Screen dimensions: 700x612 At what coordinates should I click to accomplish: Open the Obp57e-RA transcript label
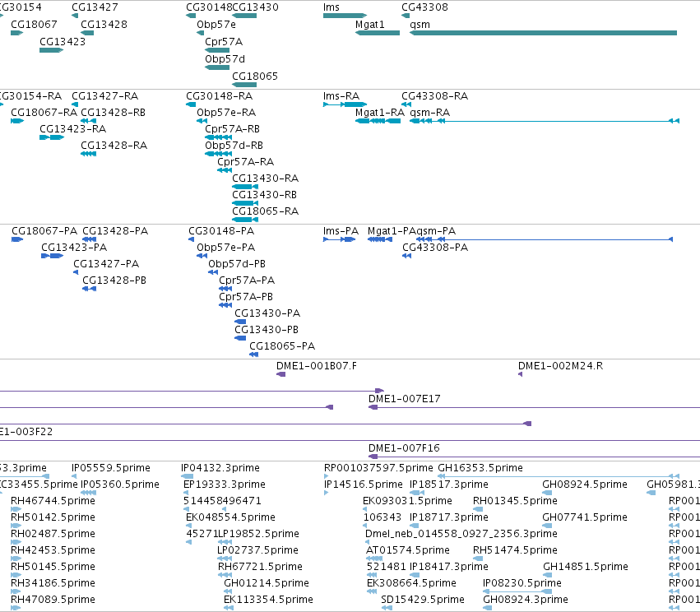coord(226,113)
